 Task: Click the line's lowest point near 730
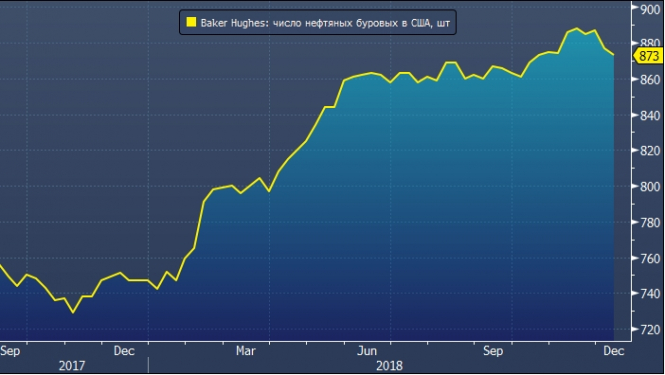tap(73, 313)
